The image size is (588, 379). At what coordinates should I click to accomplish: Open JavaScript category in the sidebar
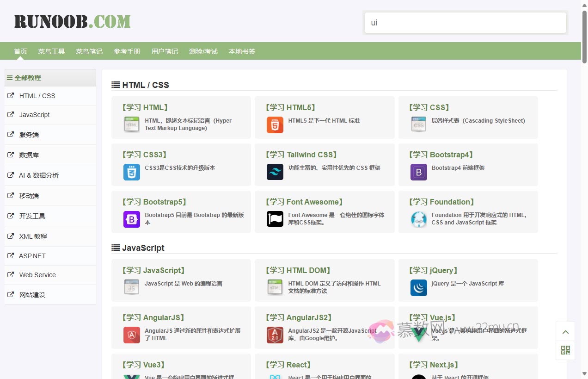(x=34, y=115)
